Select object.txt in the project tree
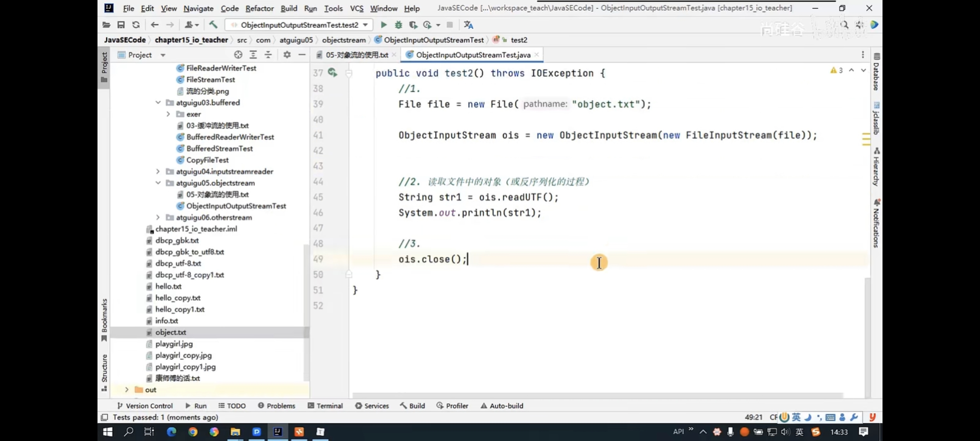Viewport: 980px width, 441px height. coord(170,332)
